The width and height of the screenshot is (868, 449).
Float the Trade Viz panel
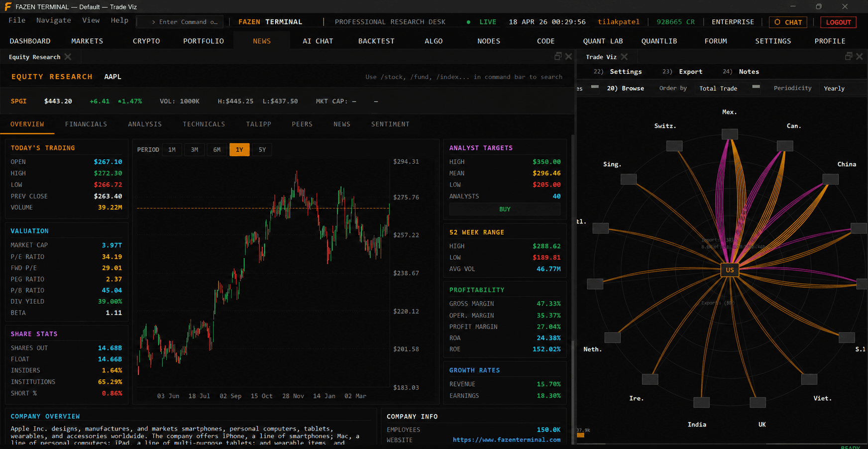(x=849, y=56)
